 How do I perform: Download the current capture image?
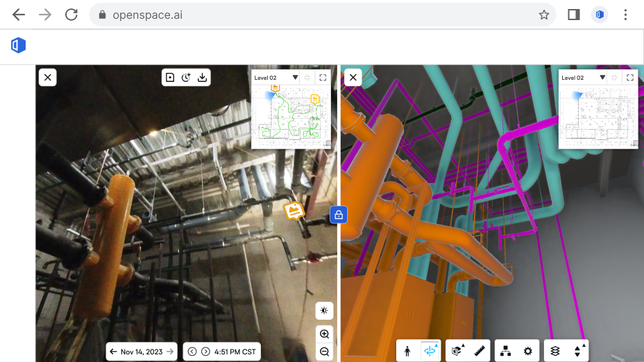pyautogui.click(x=203, y=77)
